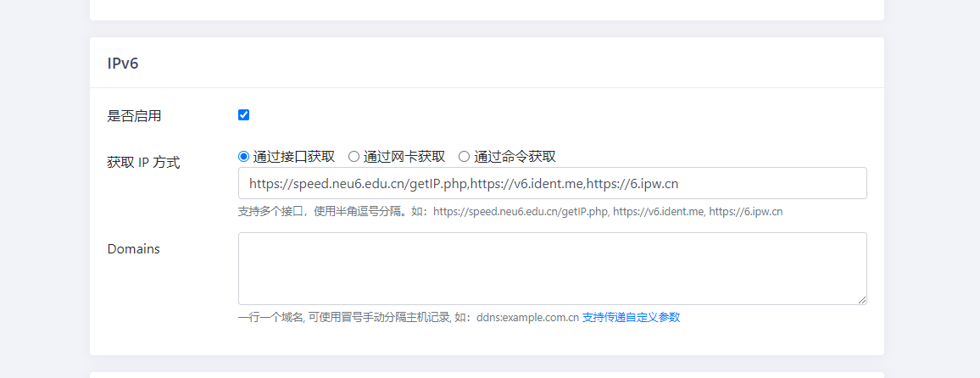Click inside the Domains text area
The width and height of the screenshot is (980, 378).
(553, 269)
